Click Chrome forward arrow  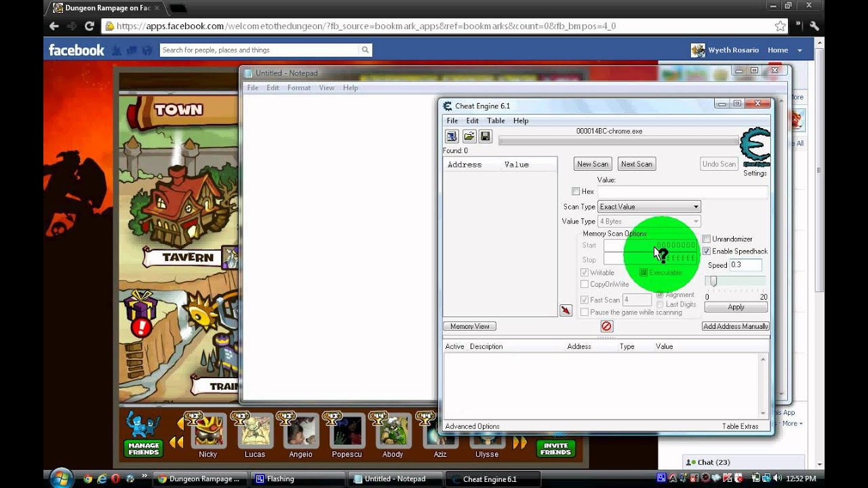coord(72,26)
